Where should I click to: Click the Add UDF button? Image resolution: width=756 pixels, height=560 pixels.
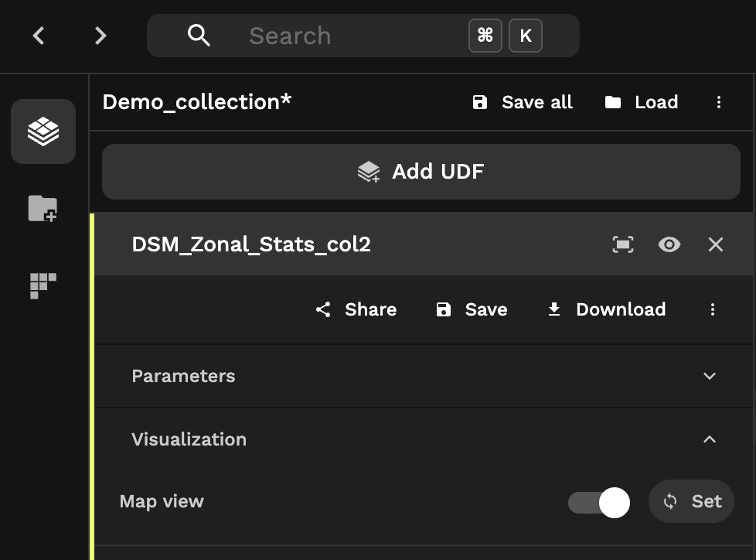pos(421,172)
